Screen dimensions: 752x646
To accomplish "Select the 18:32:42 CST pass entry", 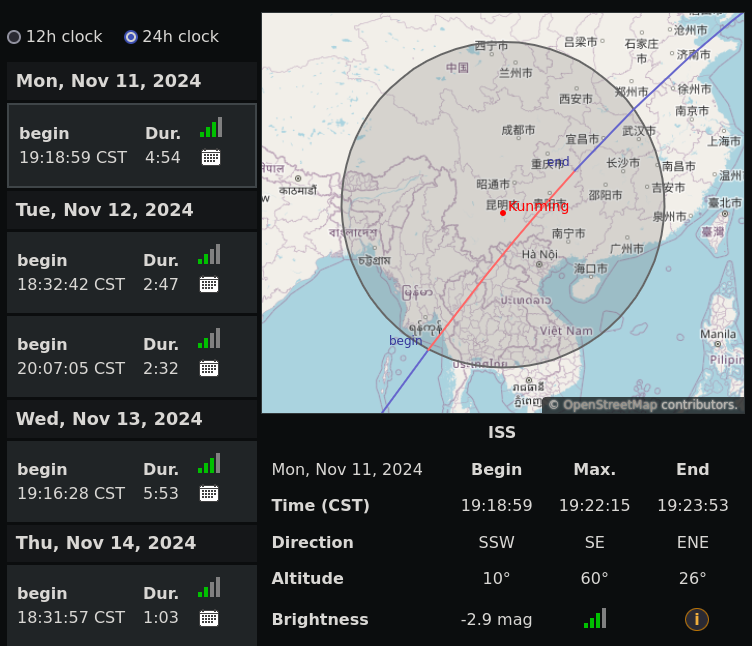I will pyautogui.click(x=100, y=273).
